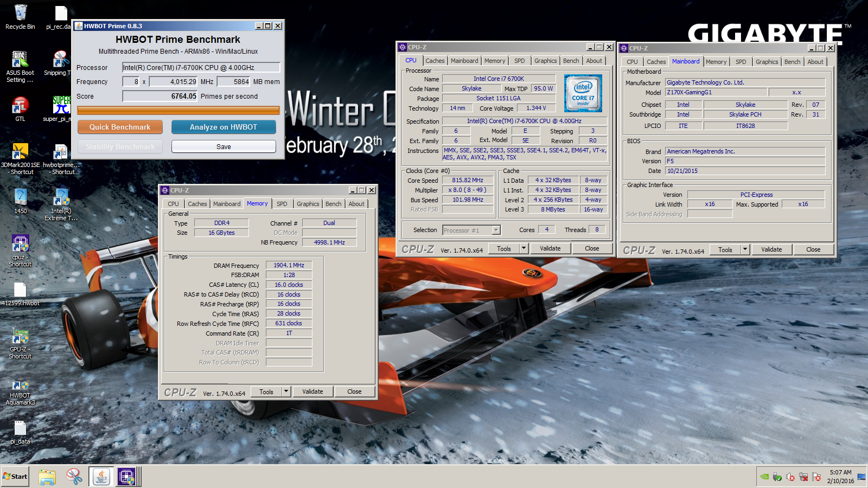Switch to CPU tab in Memory window
This screenshot has height=488, width=868.
coord(173,204)
